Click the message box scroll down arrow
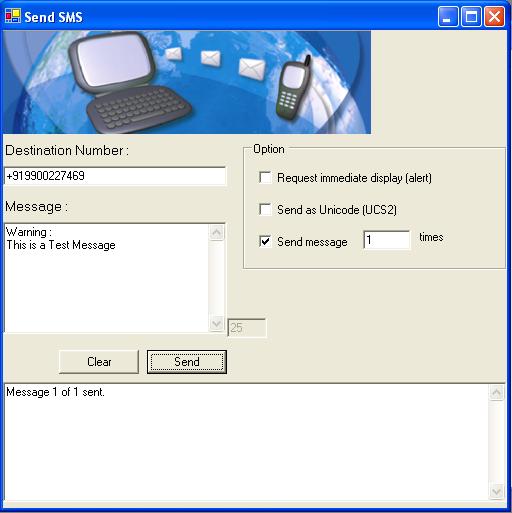 pos(217,323)
